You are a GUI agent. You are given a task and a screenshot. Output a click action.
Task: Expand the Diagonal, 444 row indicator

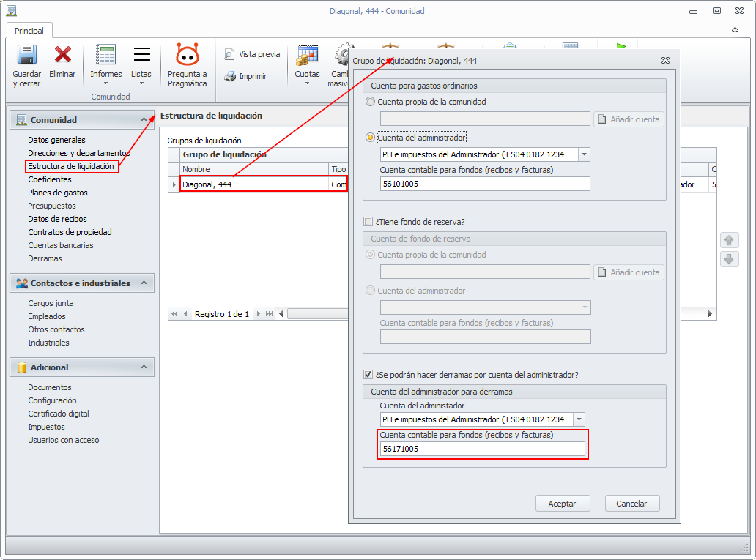[x=174, y=184]
